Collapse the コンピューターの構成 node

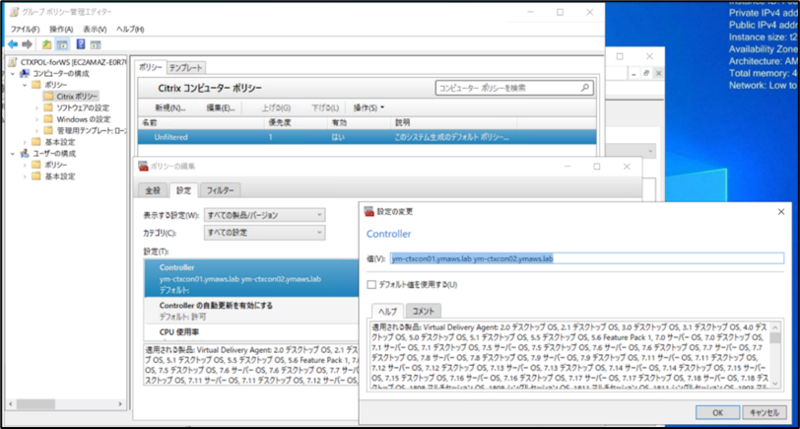click(x=13, y=73)
